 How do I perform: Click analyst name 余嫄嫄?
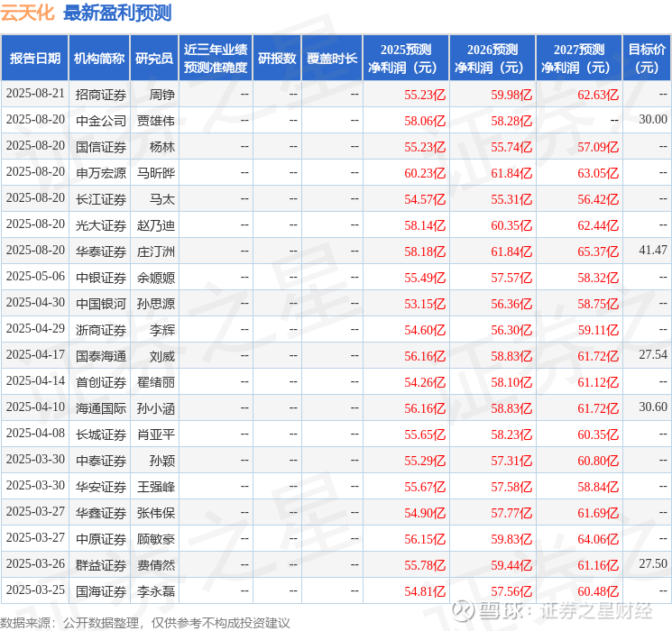click(x=155, y=277)
